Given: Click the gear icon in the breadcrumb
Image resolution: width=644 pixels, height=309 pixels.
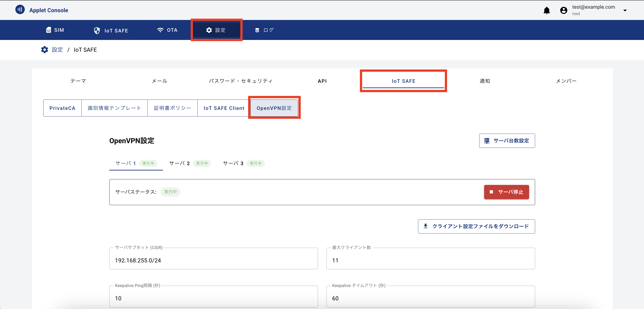Looking at the screenshot, I should coord(44,50).
